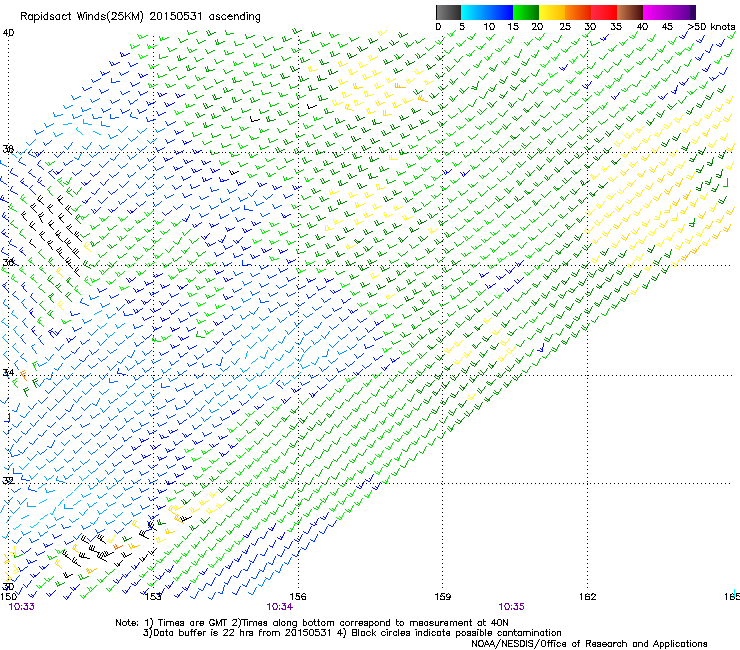Click the 162 longitude axis label
The image size is (740, 650).
coord(588,597)
